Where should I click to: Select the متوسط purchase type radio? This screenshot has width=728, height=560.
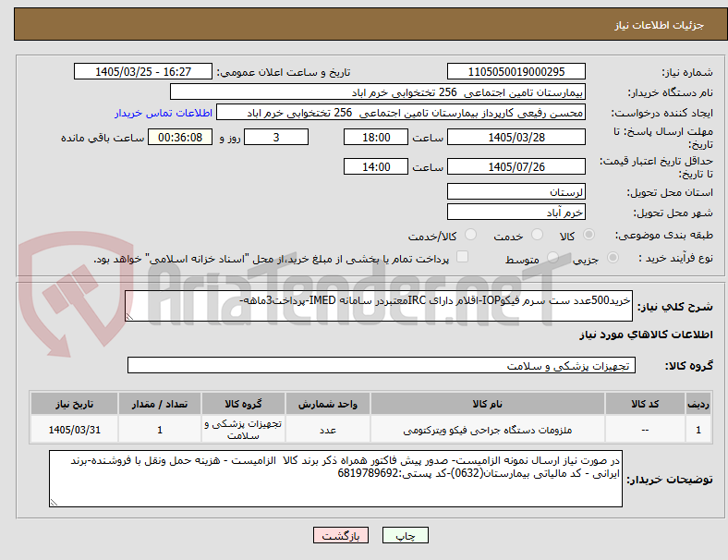tap(552, 258)
